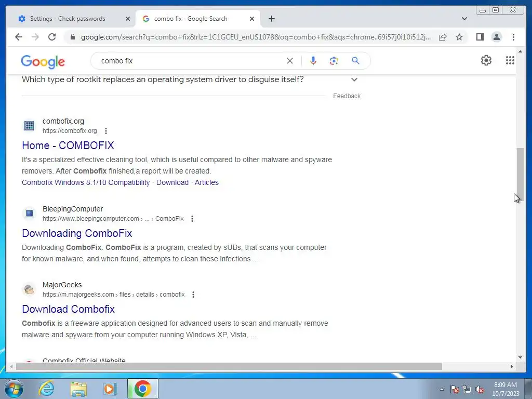The image size is (532, 399).
Task: Click the address bar URL
Action: pyautogui.click(x=256, y=37)
